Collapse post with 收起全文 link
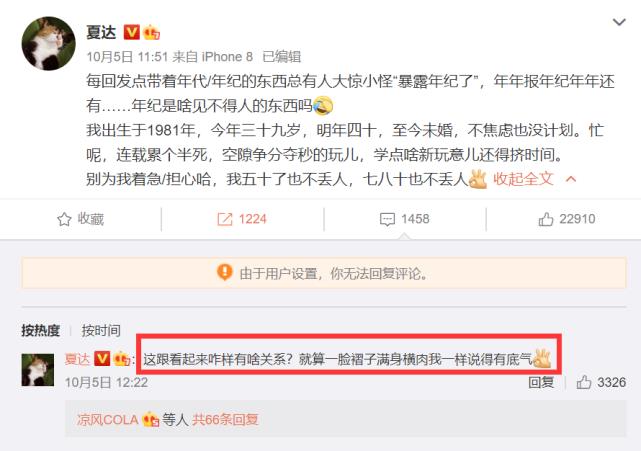Viewport: 641px width, 451px height. [x=523, y=179]
